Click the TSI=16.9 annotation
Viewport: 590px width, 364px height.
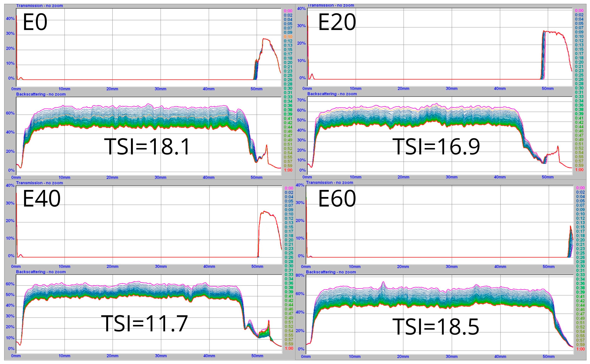436,146
